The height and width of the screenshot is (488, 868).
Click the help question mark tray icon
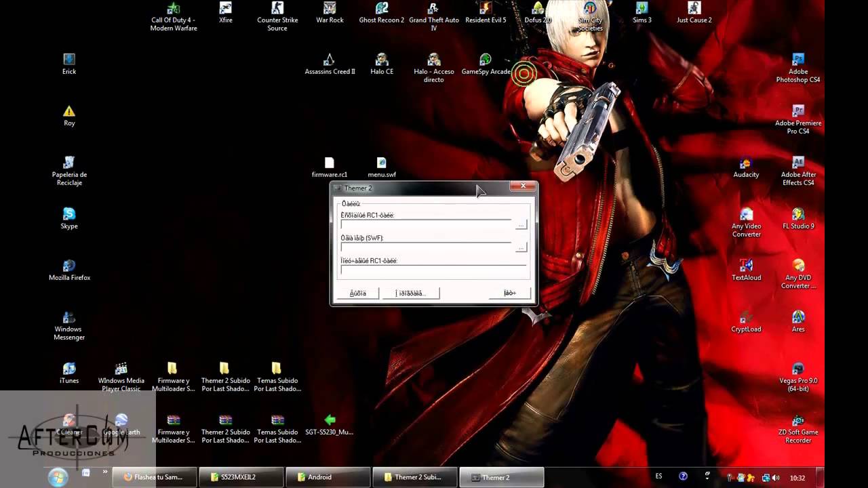683,476
